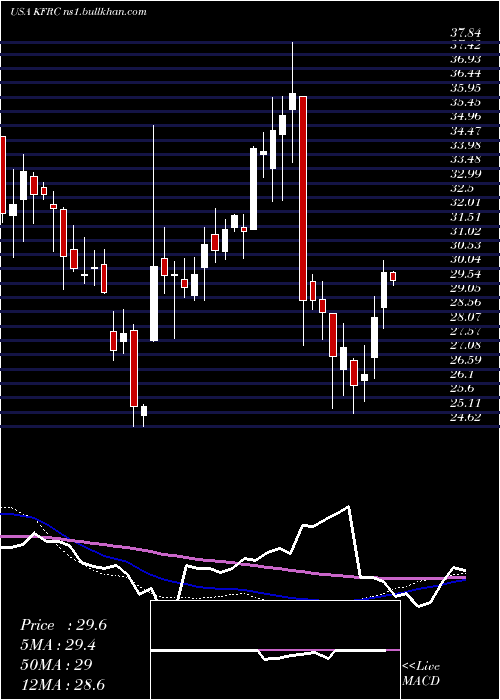The height and width of the screenshot is (700, 500).
Task: Click the 32.99 price axis label
Action: (465, 174)
